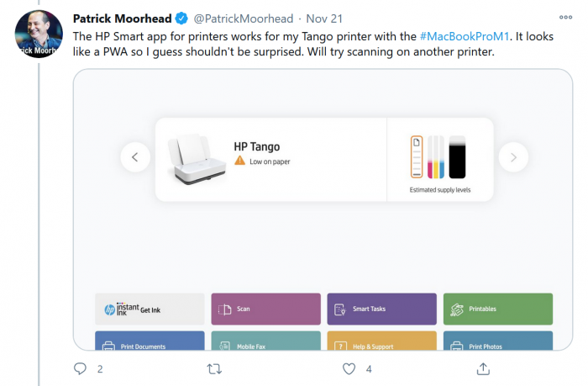Select the Help & Support tile
The height and width of the screenshot is (386, 588).
381,342
